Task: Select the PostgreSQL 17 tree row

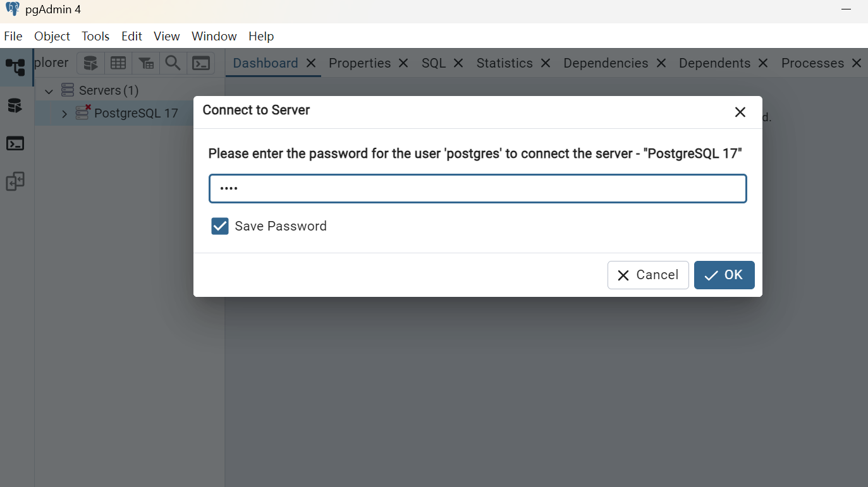Action: (x=130, y=113)
